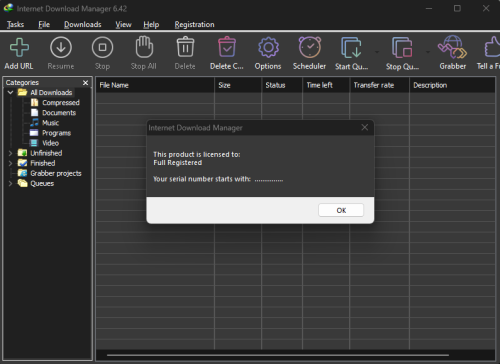Open Options gear icon
The width and height of the screenshot is (500, 364).
pyautogui.click(x=268, y=48)
